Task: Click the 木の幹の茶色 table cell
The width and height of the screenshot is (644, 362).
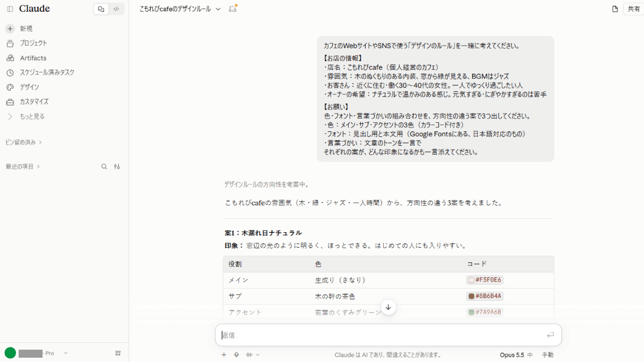Action: [335, 296]
